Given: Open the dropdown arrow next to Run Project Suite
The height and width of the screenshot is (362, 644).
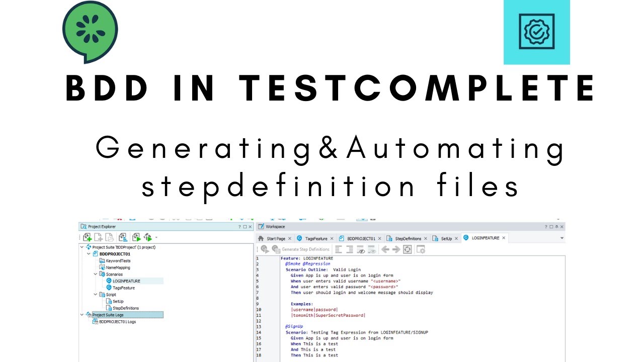Looking at the screenshot, I should [x=156, y=237].
